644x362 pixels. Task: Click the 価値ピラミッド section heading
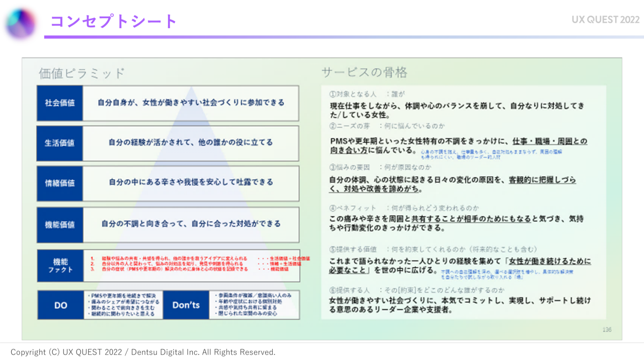tap(82, 74)
